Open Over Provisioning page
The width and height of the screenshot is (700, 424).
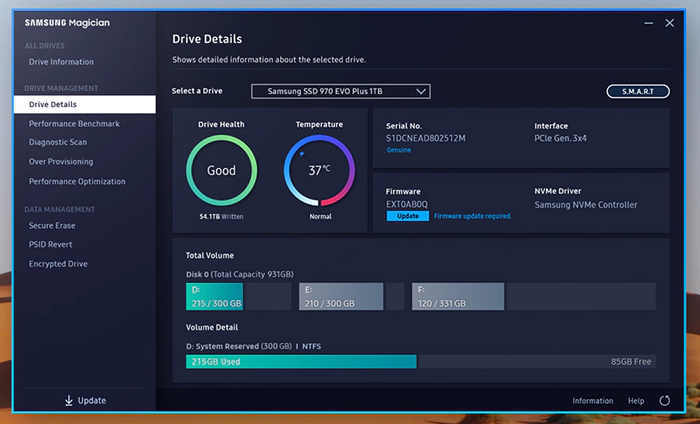click(x=61, y=162)
